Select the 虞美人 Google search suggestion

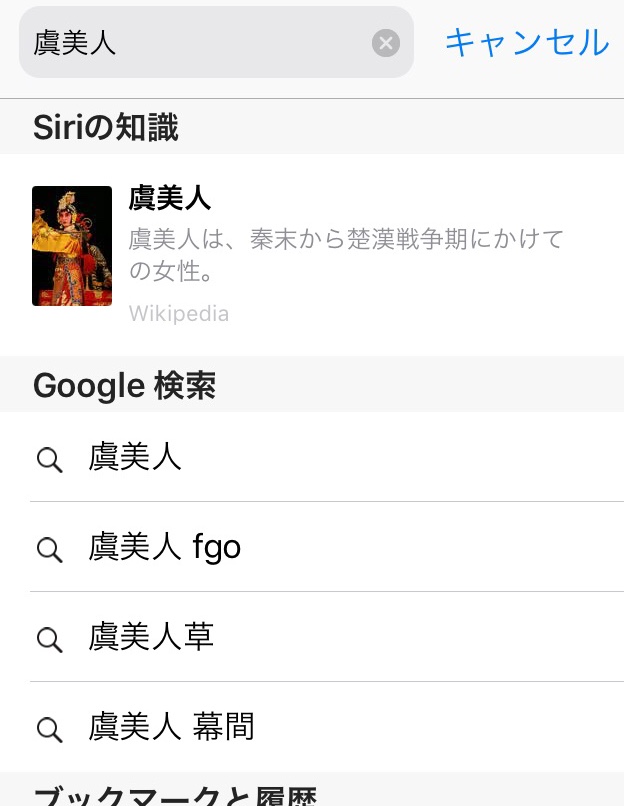tap(135, 458)
